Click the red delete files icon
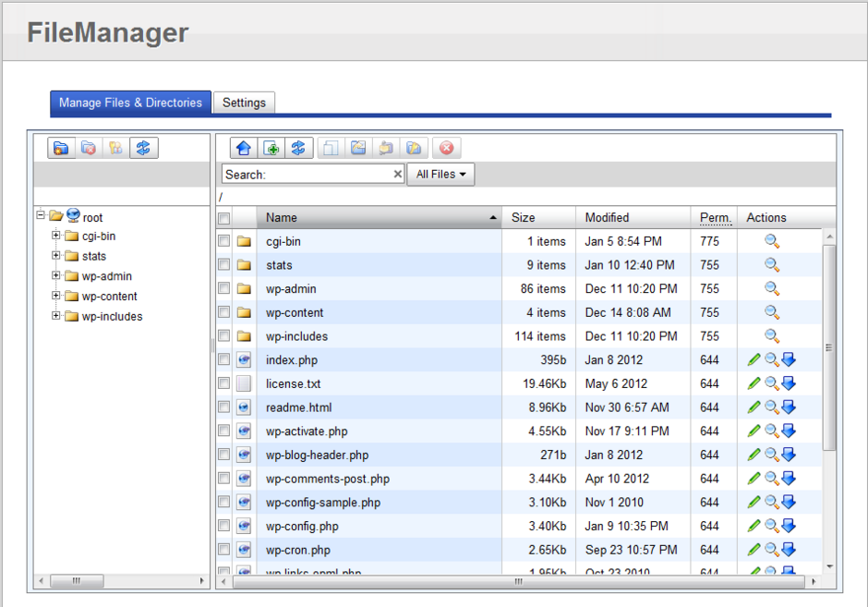868x607 pixels. 446,148
